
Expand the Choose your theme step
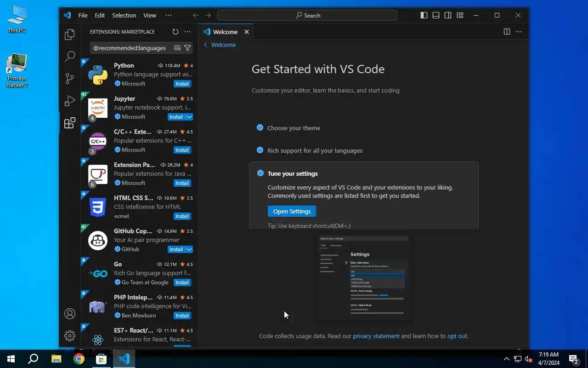click(x=294, y=128)
